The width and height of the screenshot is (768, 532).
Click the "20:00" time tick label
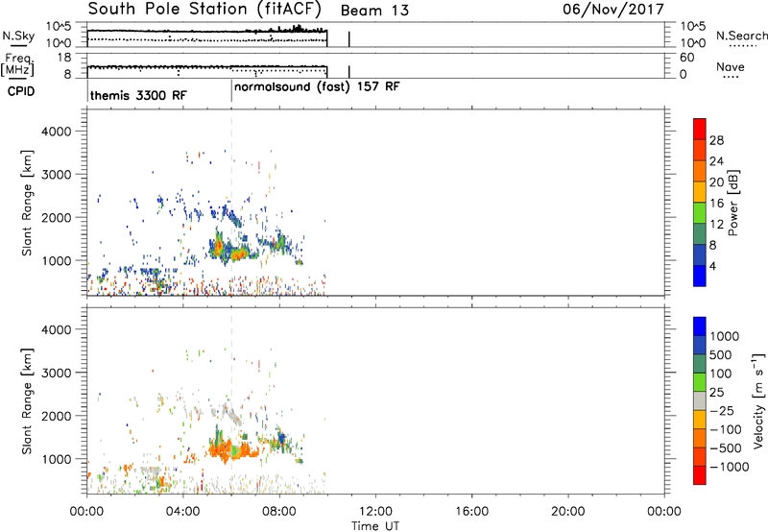[x=568, y=512]
